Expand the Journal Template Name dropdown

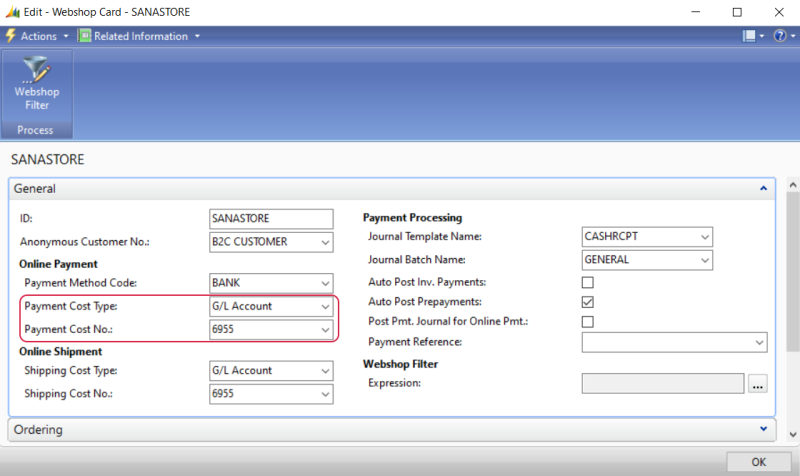point(705,237)
